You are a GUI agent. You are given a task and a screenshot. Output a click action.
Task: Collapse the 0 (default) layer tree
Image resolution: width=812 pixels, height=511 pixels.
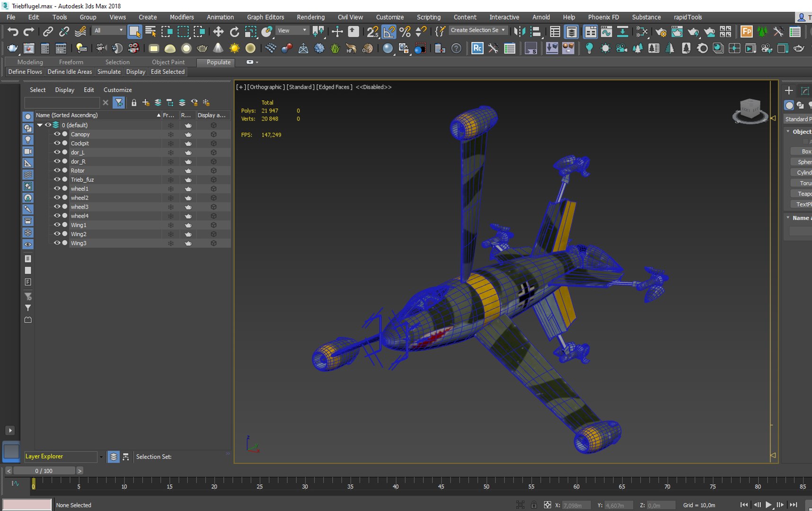click(40, 125)
